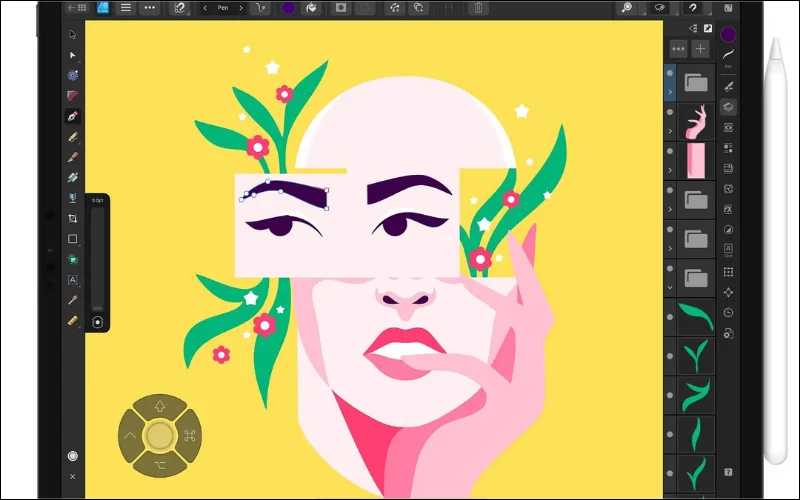Click the Pen mode label

coord(223,8)
